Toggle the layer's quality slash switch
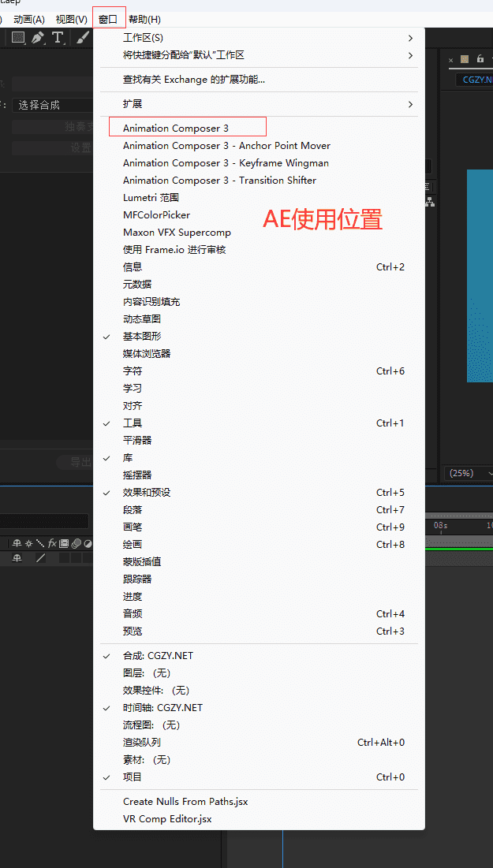 40,558
